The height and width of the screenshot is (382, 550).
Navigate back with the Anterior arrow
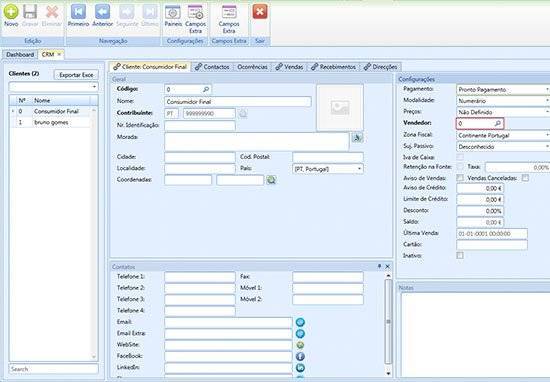tap(102, 12)
